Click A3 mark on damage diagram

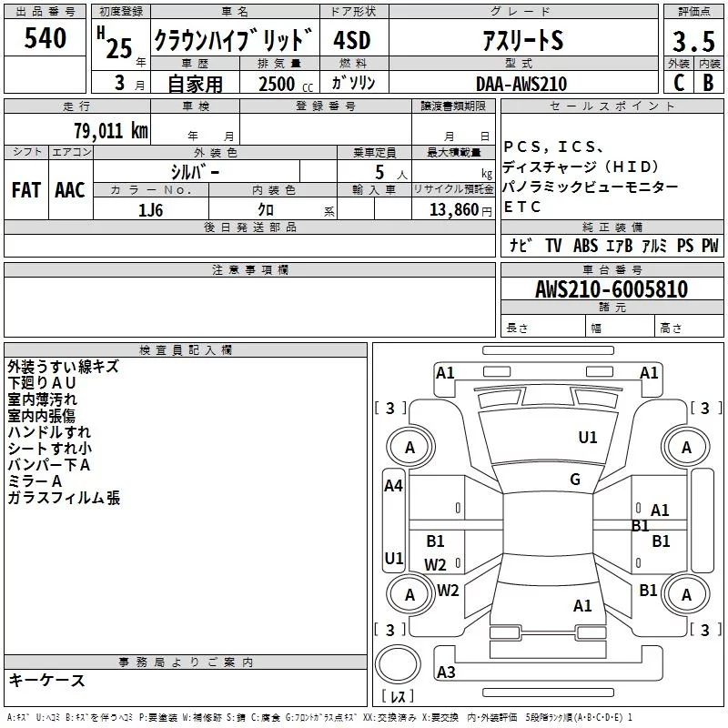(446, 672)
